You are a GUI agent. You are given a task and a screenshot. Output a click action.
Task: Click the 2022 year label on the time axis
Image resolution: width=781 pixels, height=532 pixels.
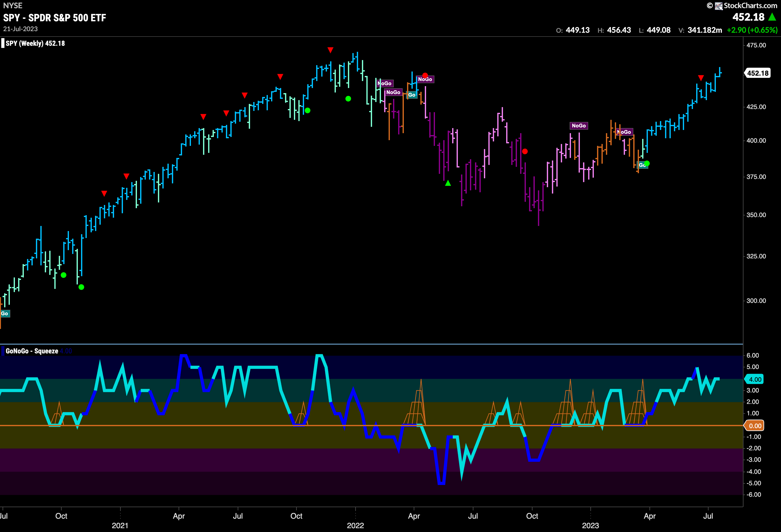355,526
